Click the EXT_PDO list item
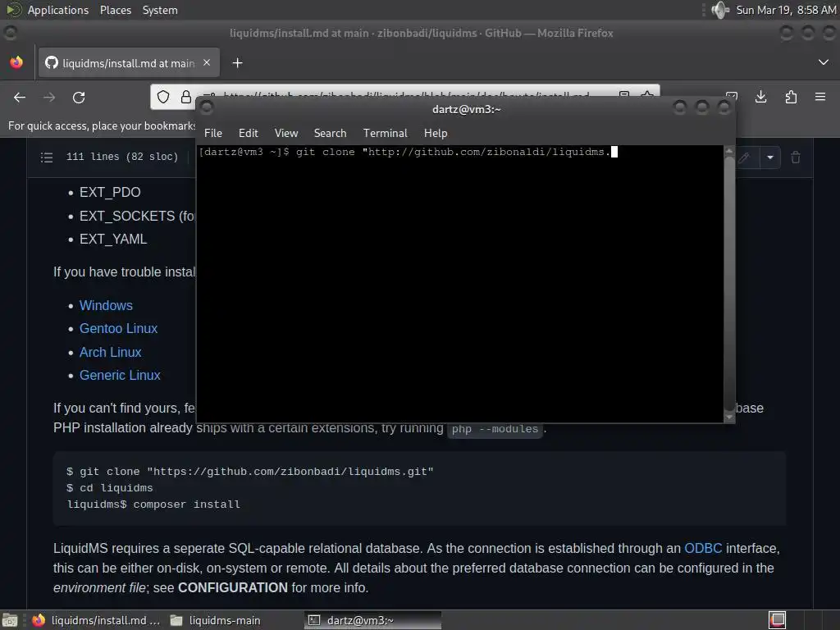 point(110,192)
